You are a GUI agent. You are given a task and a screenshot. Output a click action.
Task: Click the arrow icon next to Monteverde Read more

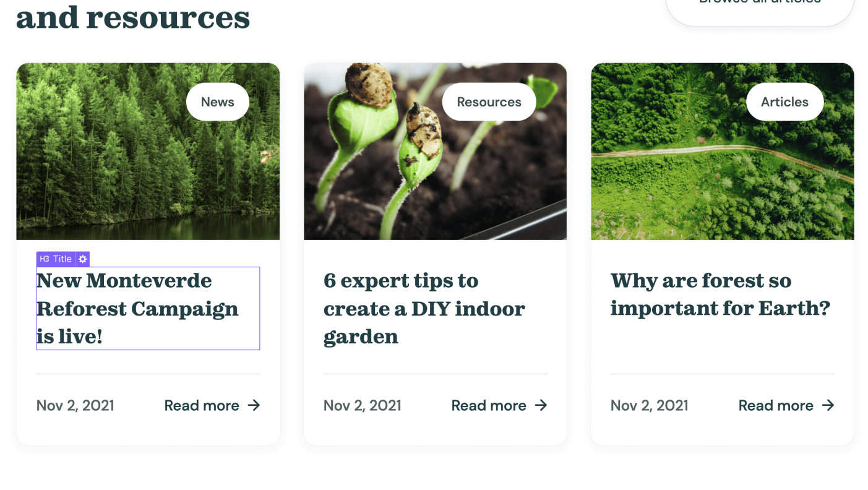coord(254,405)
